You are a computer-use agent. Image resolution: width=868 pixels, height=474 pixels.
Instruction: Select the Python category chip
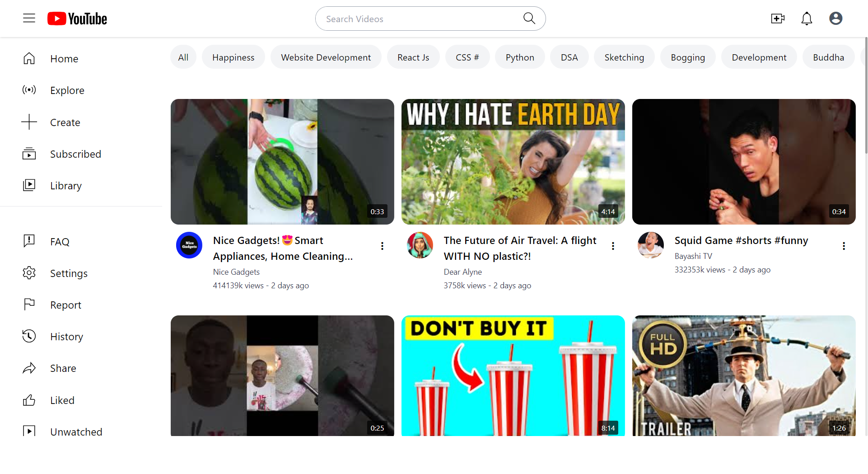point(520,57)
